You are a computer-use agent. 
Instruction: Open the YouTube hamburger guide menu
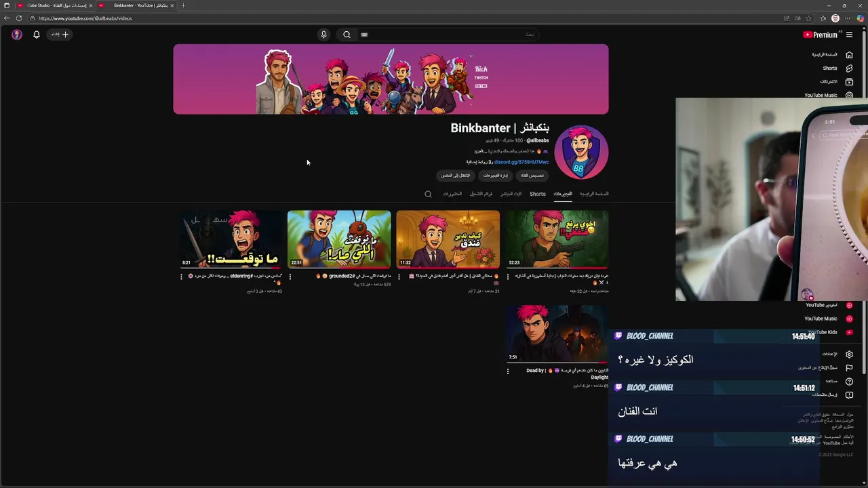pos(849,35)
